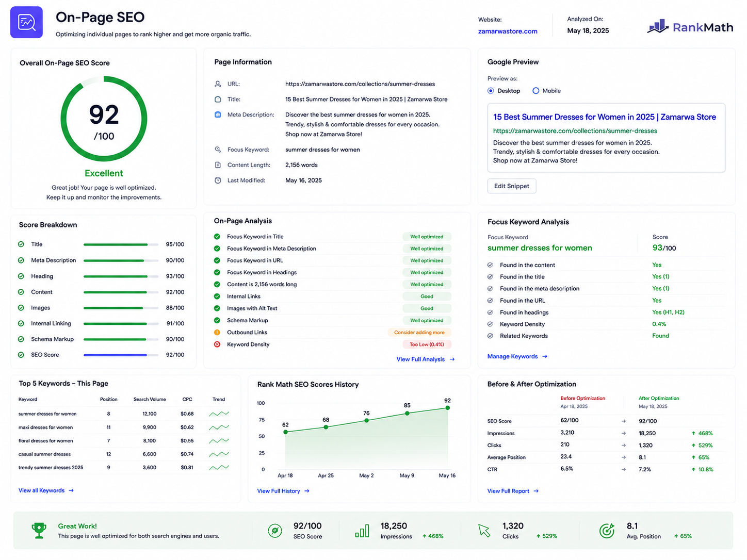
Task: Click the green check next to Images score
Action: (21, 308)
